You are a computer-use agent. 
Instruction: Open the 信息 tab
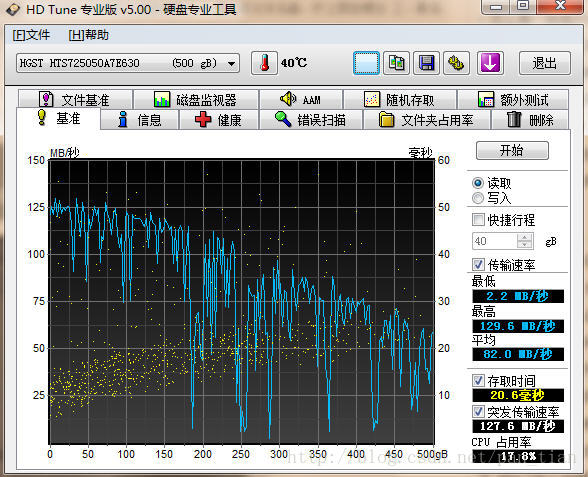[x=140, y=120]
